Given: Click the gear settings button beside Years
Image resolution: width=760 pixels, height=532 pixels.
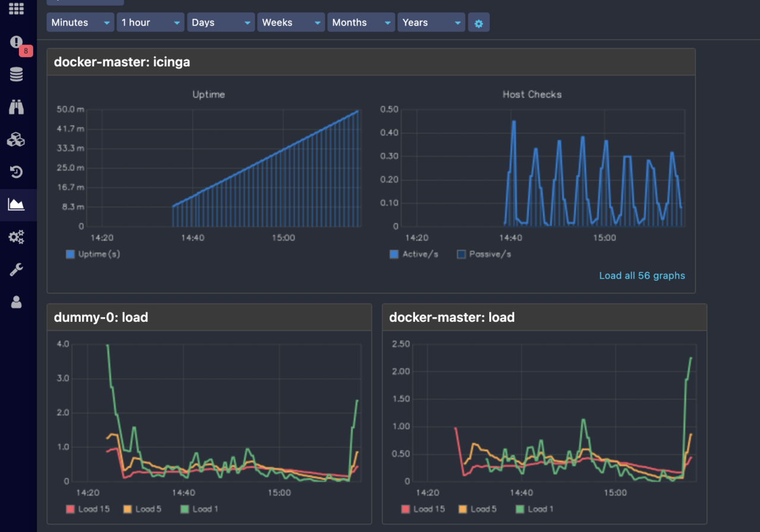Looking at the screenshot, I should click(479, 23).
